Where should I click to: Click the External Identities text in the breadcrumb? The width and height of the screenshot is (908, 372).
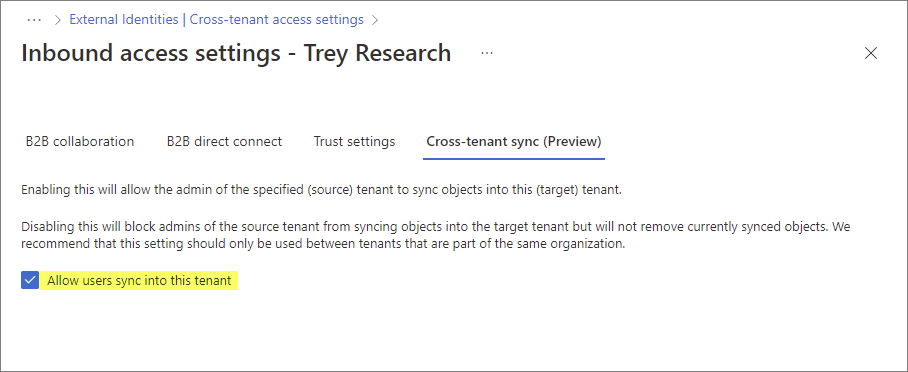click(124, 20)
